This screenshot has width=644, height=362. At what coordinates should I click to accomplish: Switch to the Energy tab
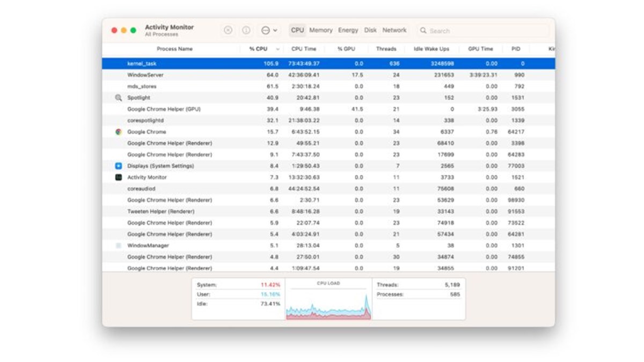pyautogui.click(x=348, y=31)
